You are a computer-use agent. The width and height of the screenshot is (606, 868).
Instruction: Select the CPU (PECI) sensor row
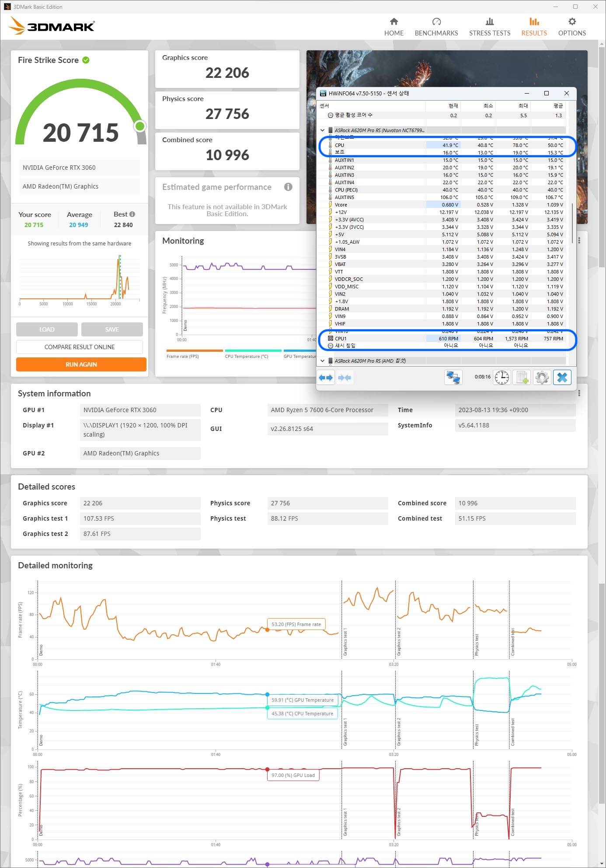click(442, 190)
